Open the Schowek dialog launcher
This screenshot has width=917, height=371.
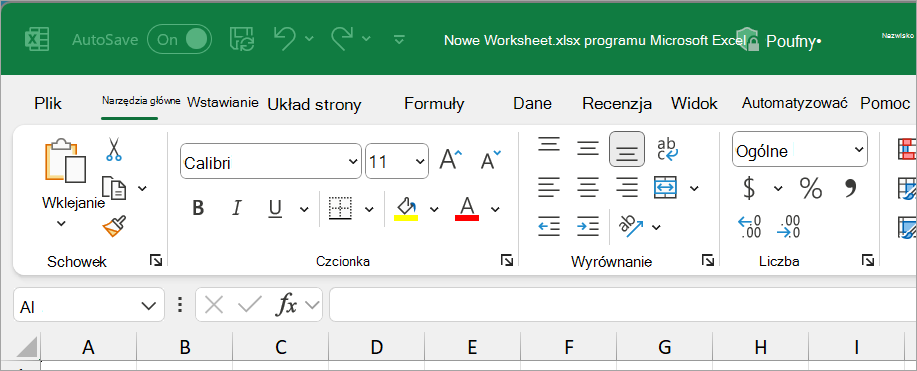[x=156, y=260]
